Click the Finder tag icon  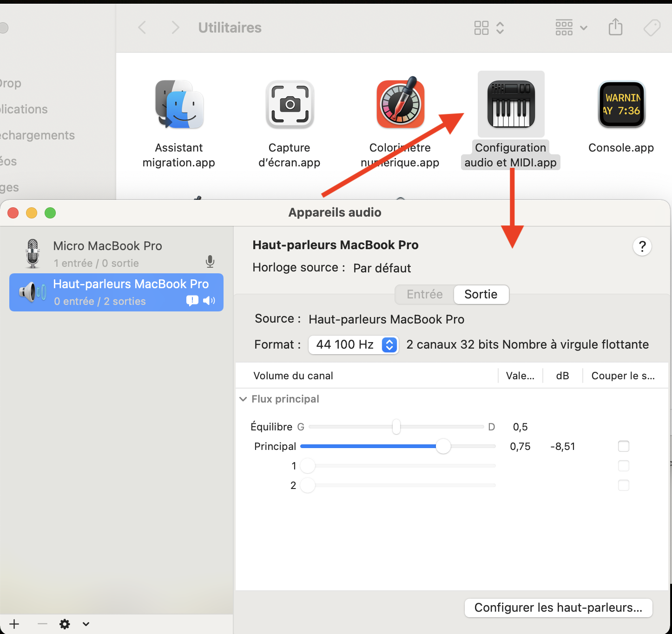652,27
